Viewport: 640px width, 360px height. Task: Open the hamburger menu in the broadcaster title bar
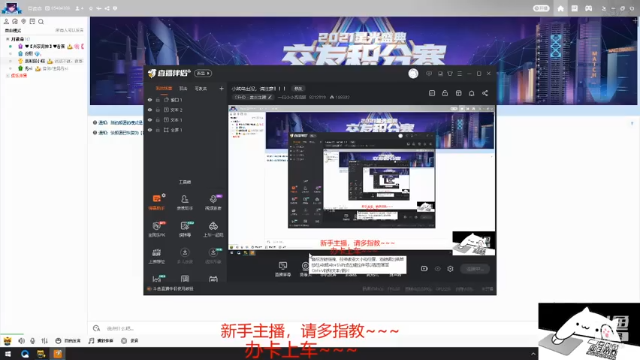click(460, 73)
